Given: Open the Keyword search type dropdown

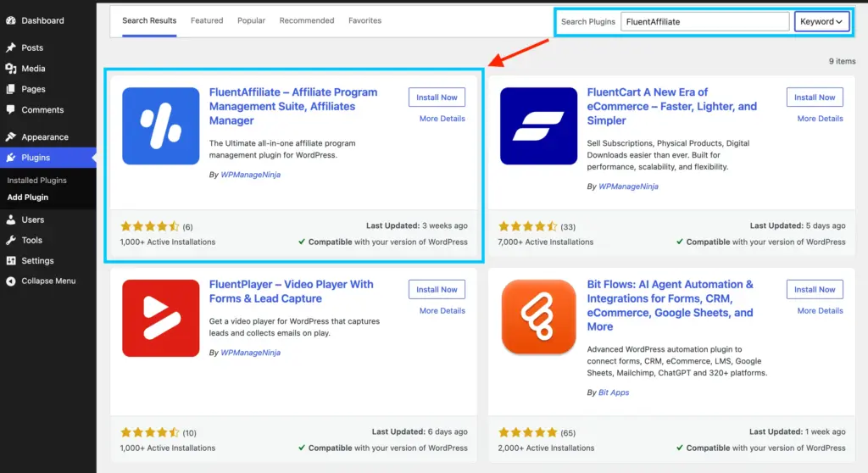Looking at the screenshot, I should [x=821, y=21].
